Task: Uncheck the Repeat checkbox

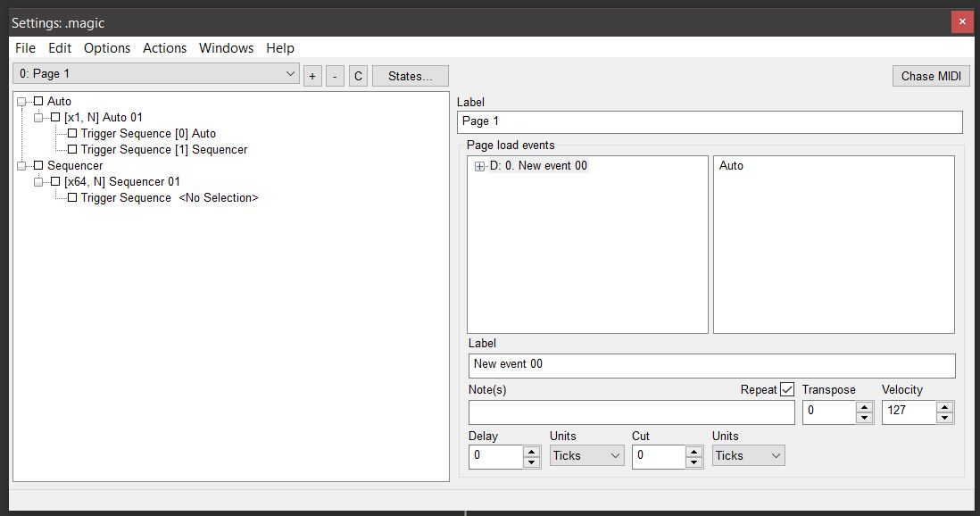Action: [x=789, y=388]
